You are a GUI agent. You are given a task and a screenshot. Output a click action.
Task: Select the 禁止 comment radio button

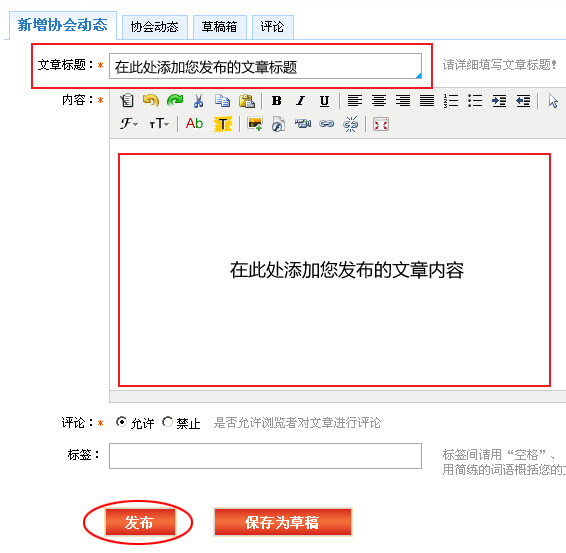tap(167, 422)
